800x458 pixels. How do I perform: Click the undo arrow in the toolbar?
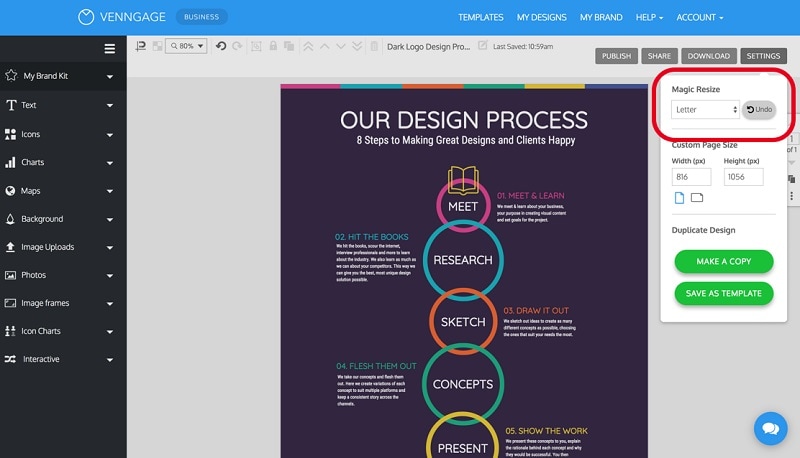221,46
